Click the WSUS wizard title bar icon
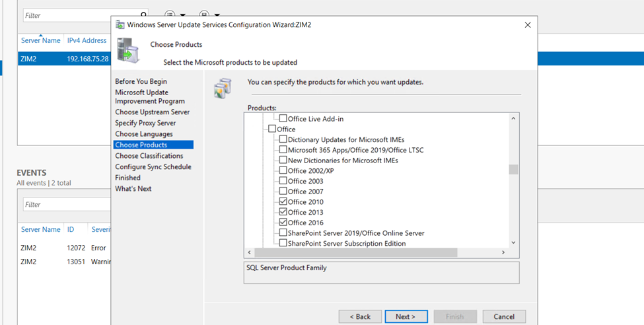This screenshot has height=325, width=644. [x=120, y=25]
